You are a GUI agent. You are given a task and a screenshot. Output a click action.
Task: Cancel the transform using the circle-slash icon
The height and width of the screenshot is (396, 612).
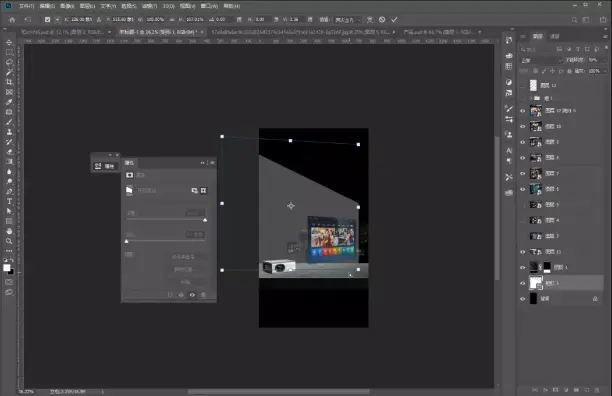382,20
